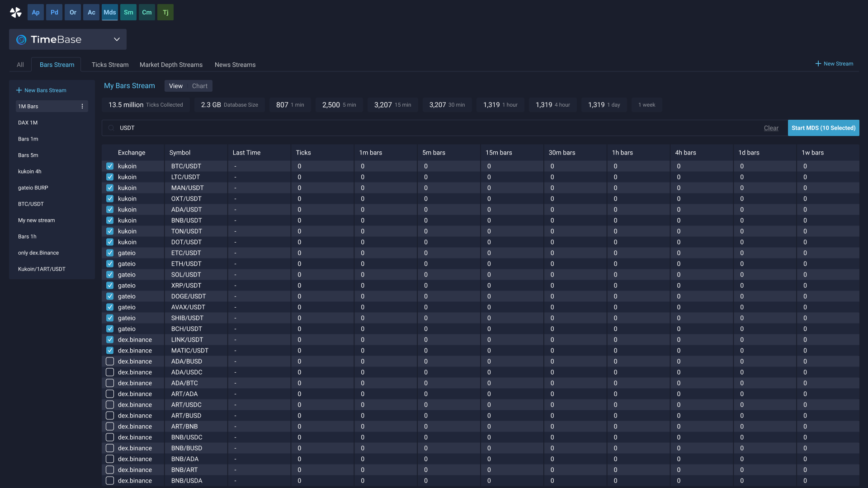The image size is (868, 488).
Task: Open the Sm module icon
Action: click(x=128, y=12)
